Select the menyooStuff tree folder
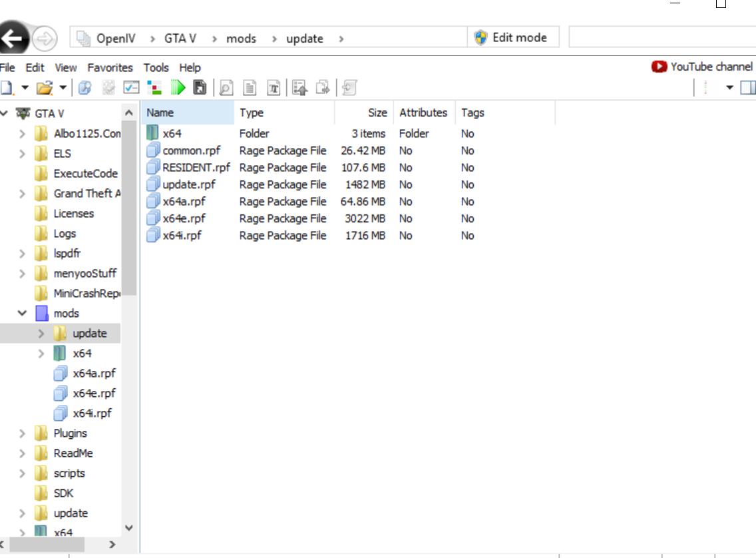 85,274
